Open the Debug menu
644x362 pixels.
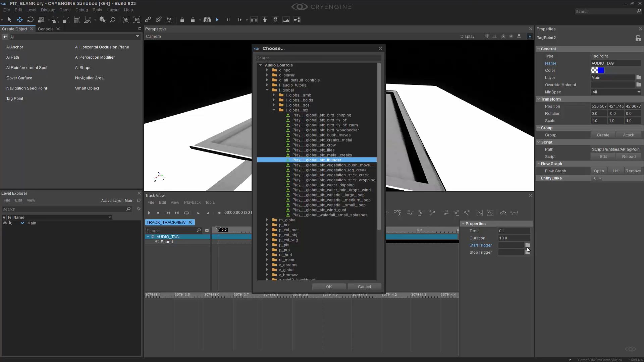click(82, 10)
